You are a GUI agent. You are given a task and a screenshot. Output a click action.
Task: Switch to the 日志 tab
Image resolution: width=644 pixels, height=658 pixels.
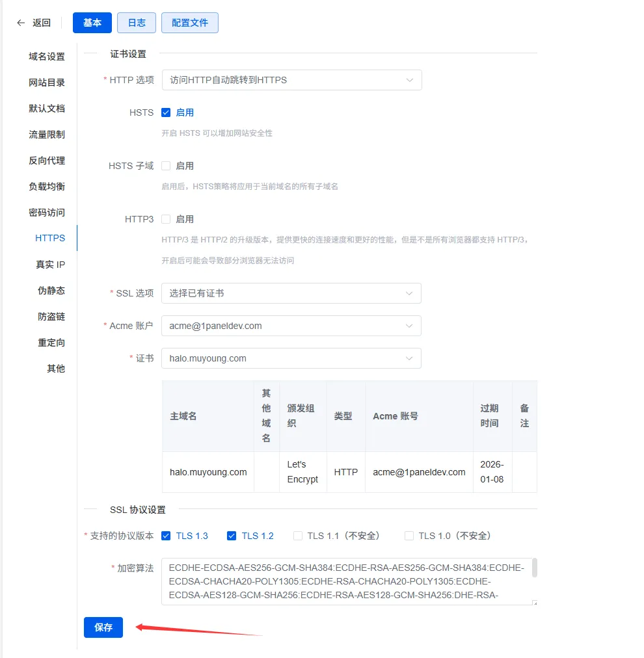click(137, 23)
